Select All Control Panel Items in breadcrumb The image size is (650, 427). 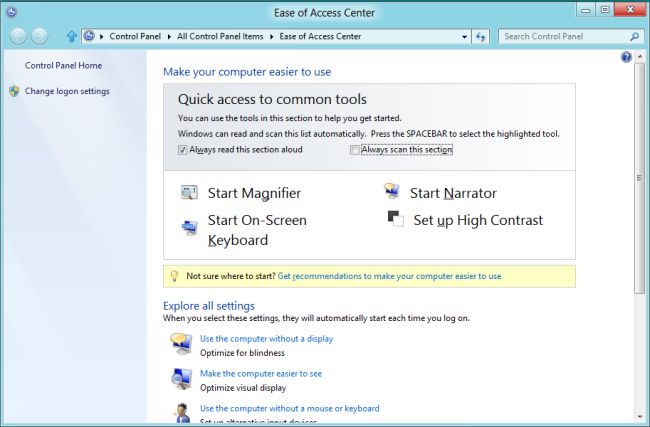coord(220,36)
